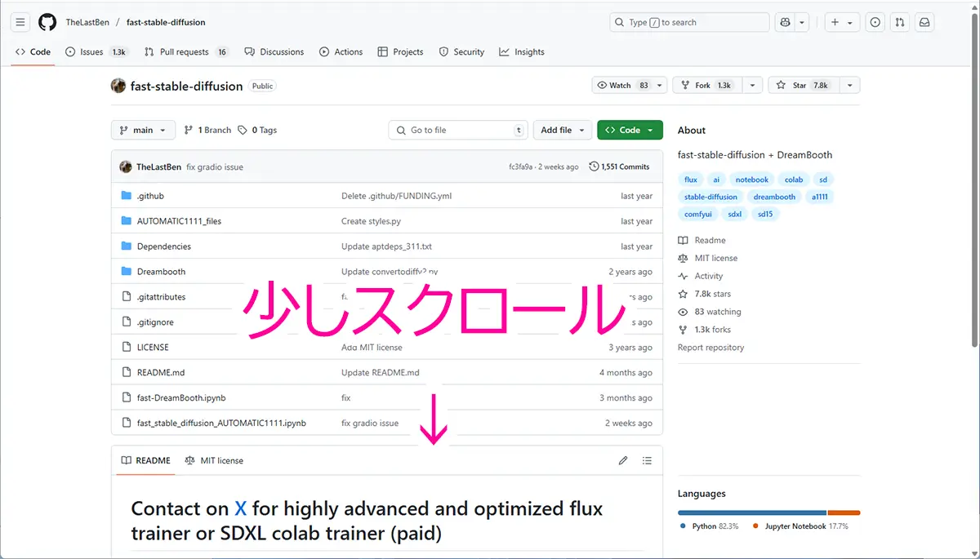Open 1,551 Commits history link
980x559 pixels.
tap(619, 166)
